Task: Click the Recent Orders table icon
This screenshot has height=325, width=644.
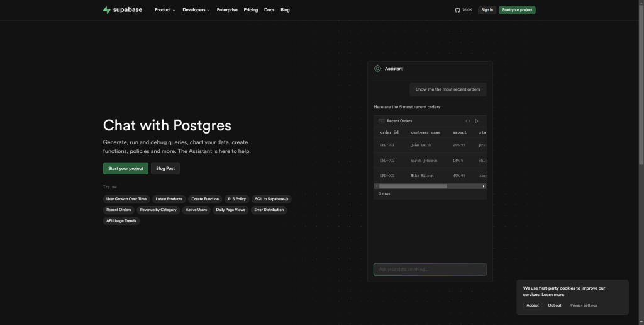Action: tap(382, 121)
